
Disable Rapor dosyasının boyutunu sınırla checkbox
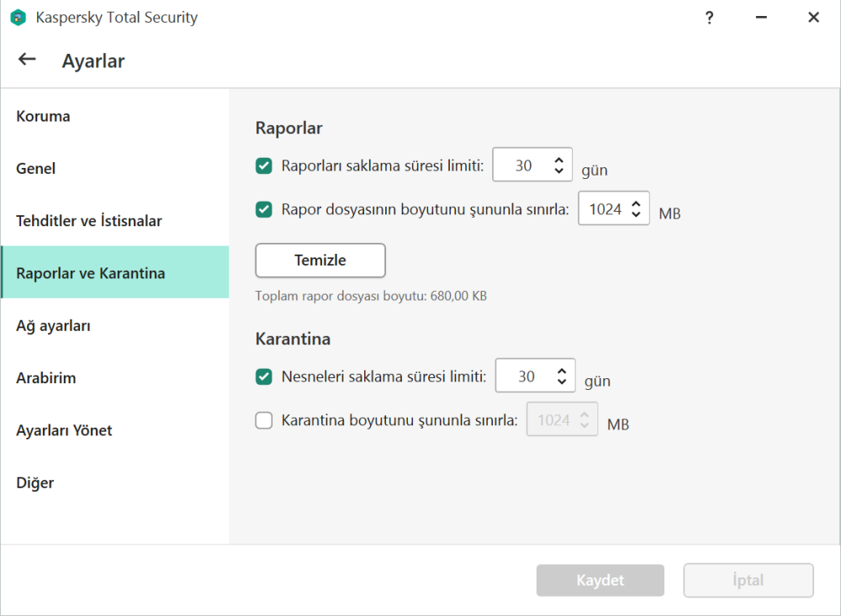click(264, 209)
